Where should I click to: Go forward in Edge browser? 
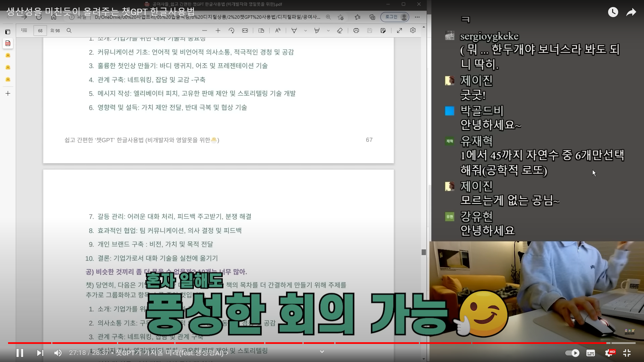pos(24,17)
